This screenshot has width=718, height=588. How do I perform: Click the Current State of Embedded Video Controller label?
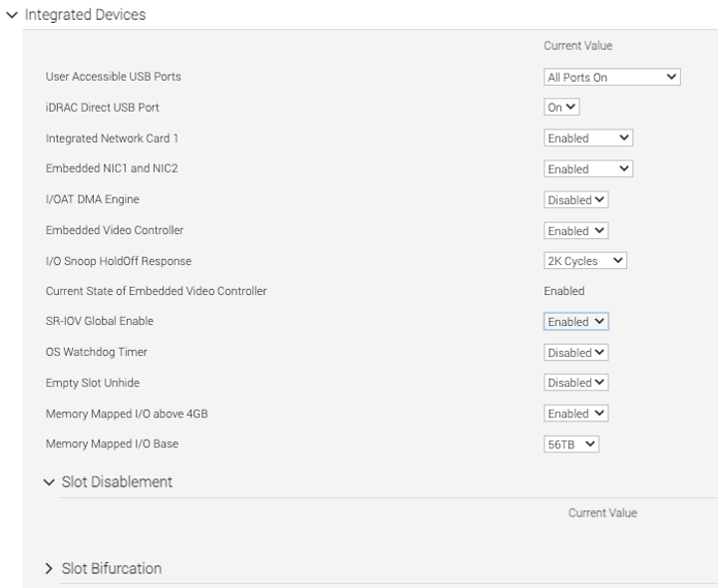(x=156, y=291)
